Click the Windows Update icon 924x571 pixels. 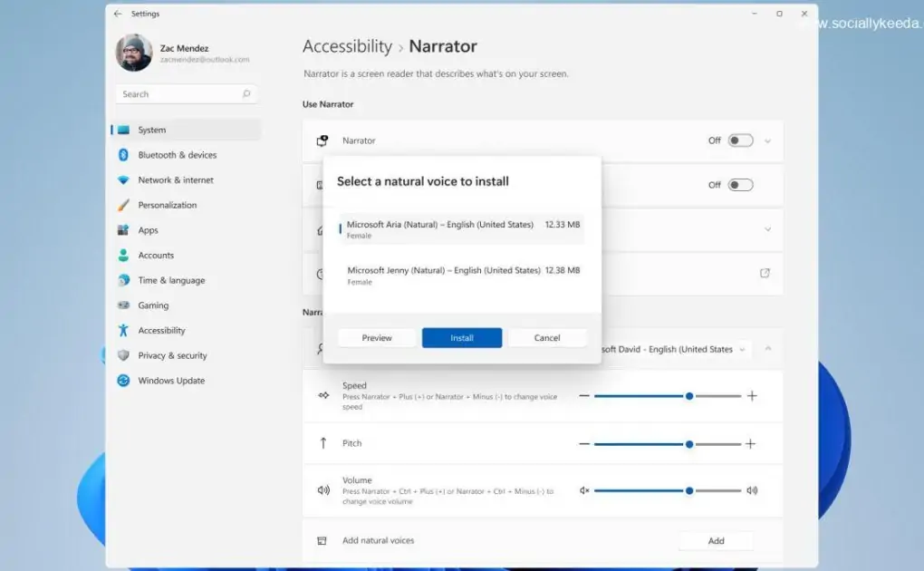click(x=123, y=381)
